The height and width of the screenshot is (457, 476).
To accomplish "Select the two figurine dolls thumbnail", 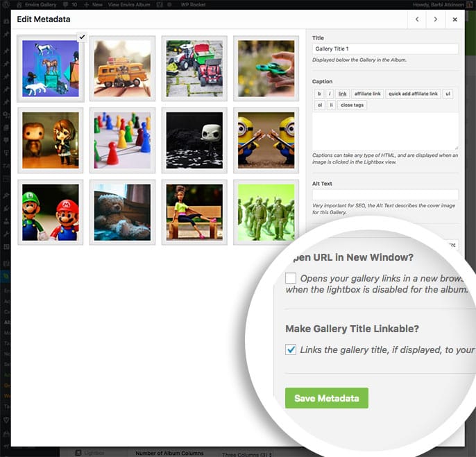I will click(x=51, y=140).
